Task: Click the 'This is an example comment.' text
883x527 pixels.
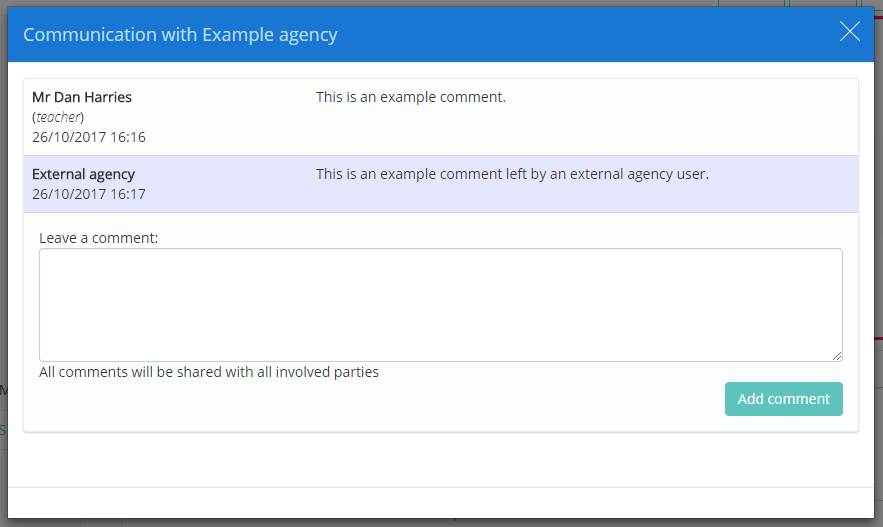Action: [411, 97]
